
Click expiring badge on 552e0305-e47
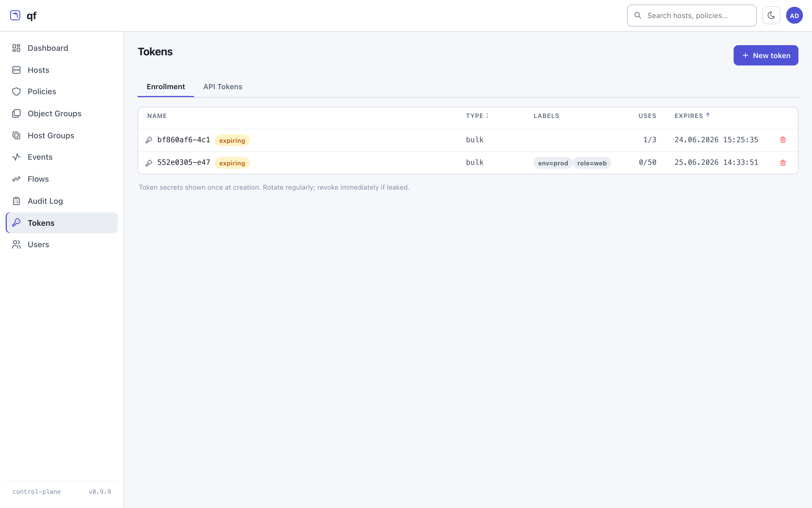[232, 163]
